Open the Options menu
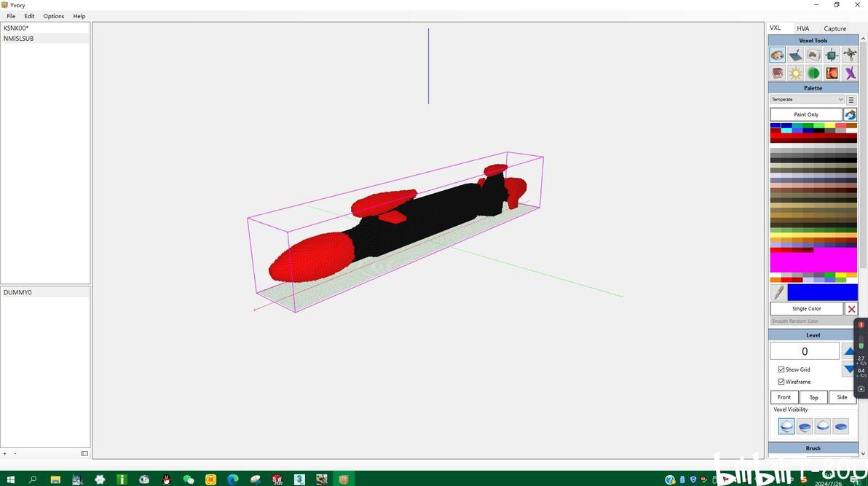This screenshot has width=868, height=486. [54, 16]
